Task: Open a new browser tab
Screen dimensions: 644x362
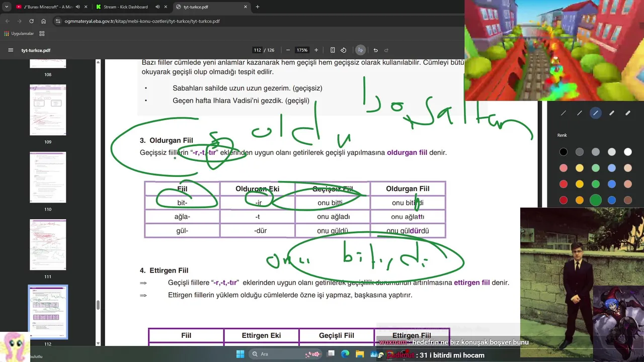Action: [258, 7]
